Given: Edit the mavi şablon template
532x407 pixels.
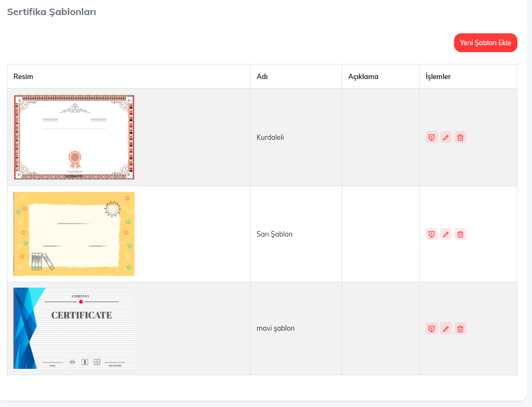Looking at the screenshot, I should tap(446, 329).
